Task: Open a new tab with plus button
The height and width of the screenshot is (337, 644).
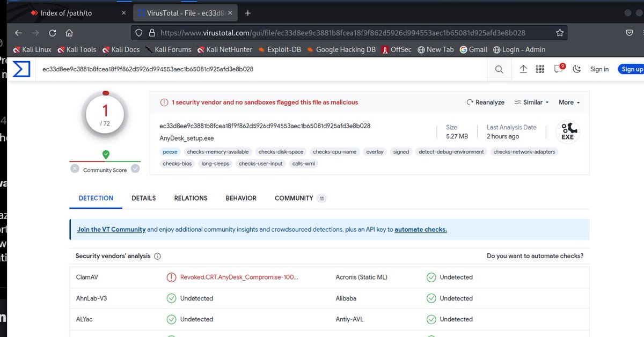Action: tap(247, 13)
